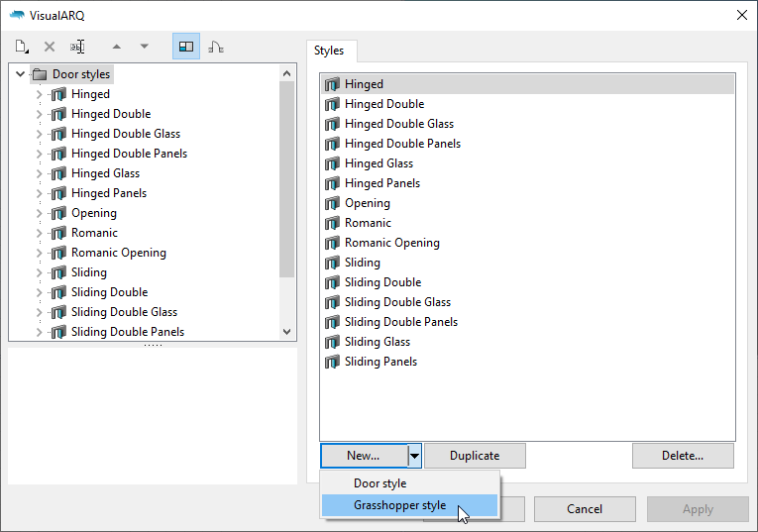Expand the Sliding tree node
The width and height of the screenshot is (758, 532).
pyautogui.click(x=40, y=272)
